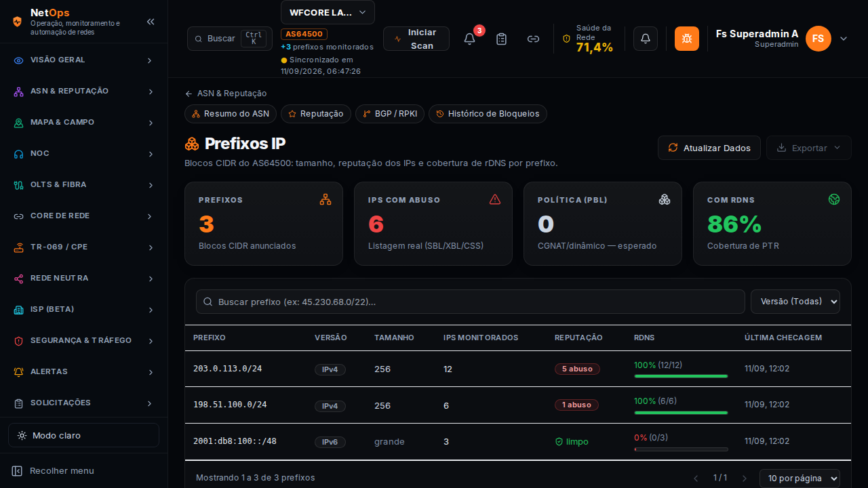Click the TR-069 / CPE router icon
The image size is (868, 488).
(19, 247)
